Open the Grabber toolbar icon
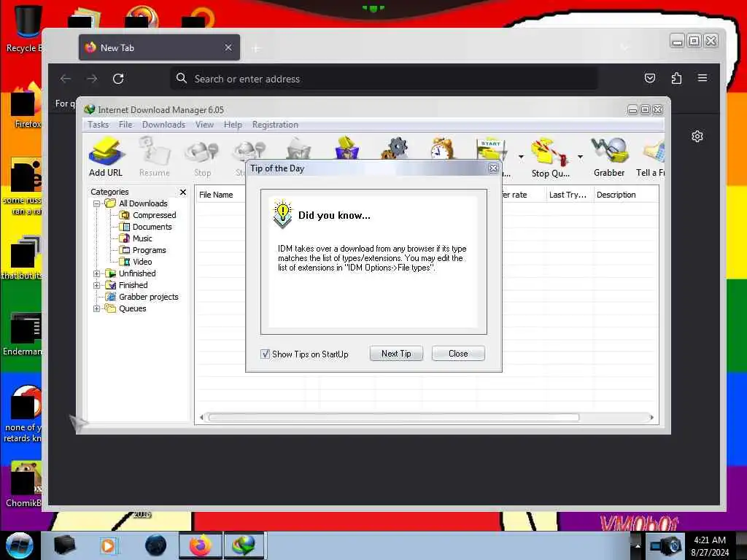The height and width of the screenshot is (560, 747). point(609,157)
